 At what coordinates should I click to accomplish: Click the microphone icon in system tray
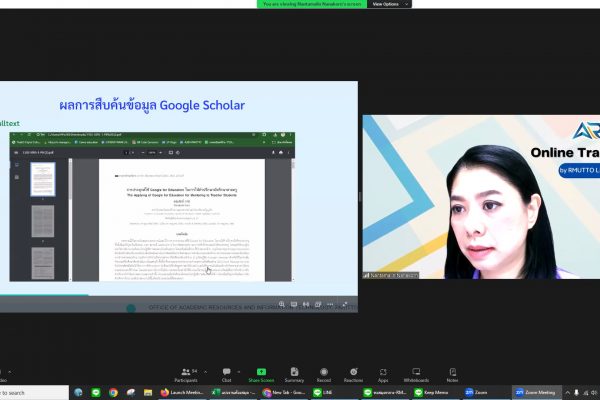pyautogui.click(x=576, y=393)
